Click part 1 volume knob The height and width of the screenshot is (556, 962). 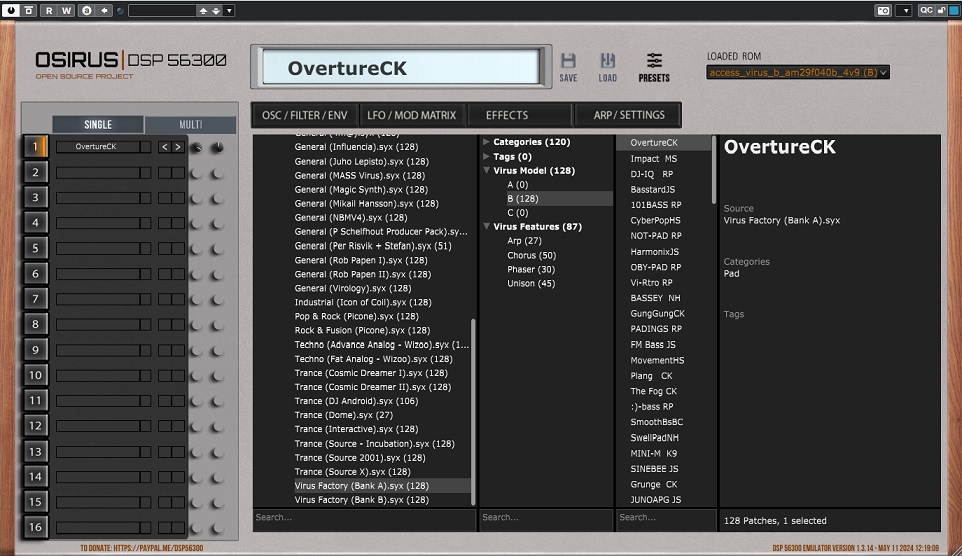(196, 147)
